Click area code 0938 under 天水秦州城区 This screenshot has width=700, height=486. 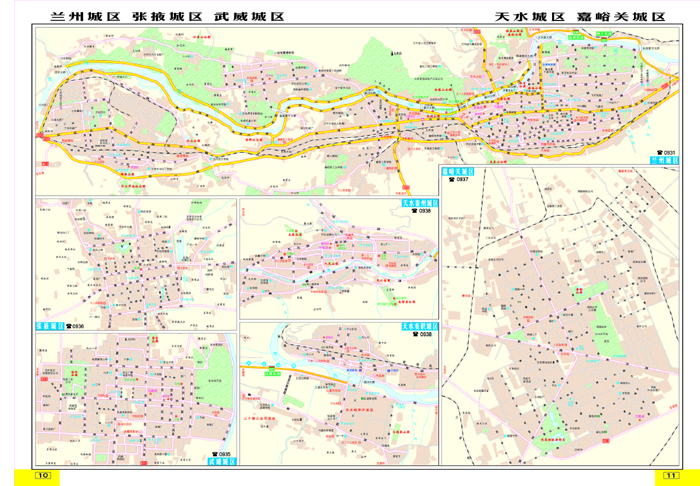tap(424, 210)
